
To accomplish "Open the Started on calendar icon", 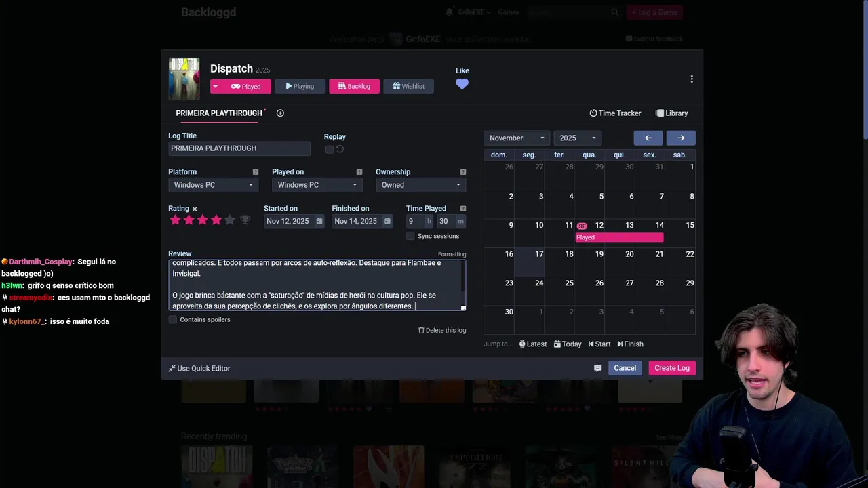I will [319, 221].
